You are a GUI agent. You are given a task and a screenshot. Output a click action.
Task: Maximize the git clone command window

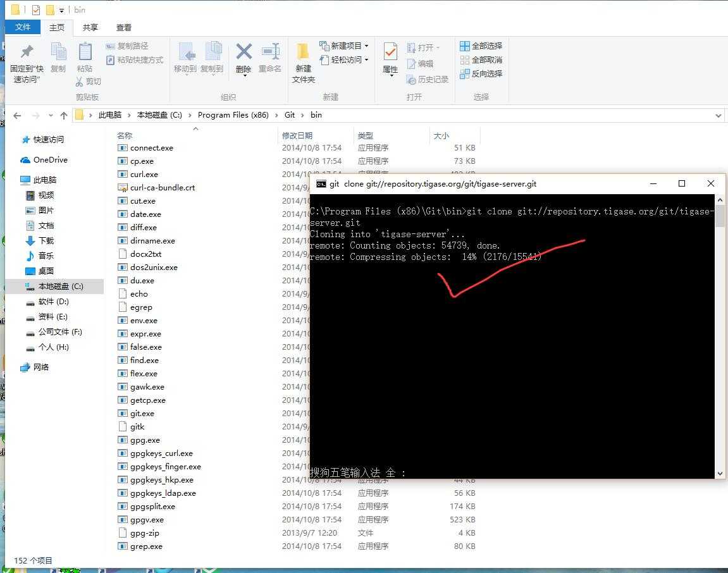[682, 183]
